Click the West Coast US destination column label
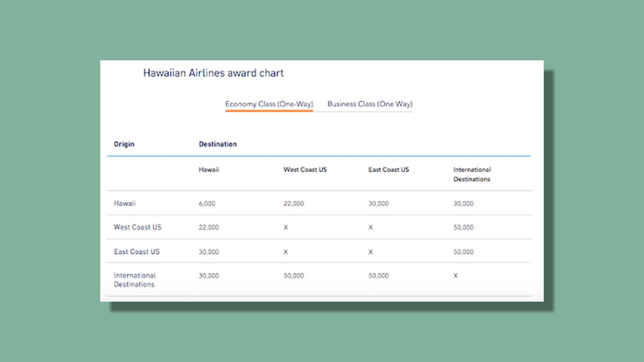This screenshot has width=644, height=362. [305, 170]
